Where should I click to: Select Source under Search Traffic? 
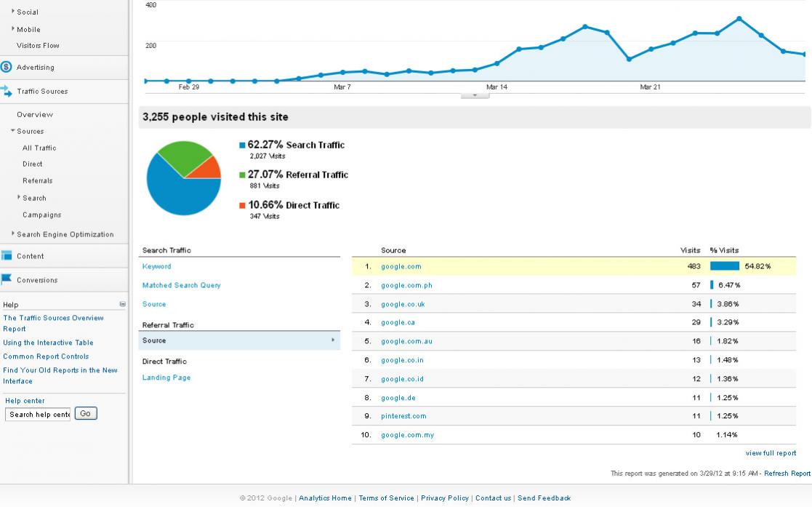[x=154, y=304]
